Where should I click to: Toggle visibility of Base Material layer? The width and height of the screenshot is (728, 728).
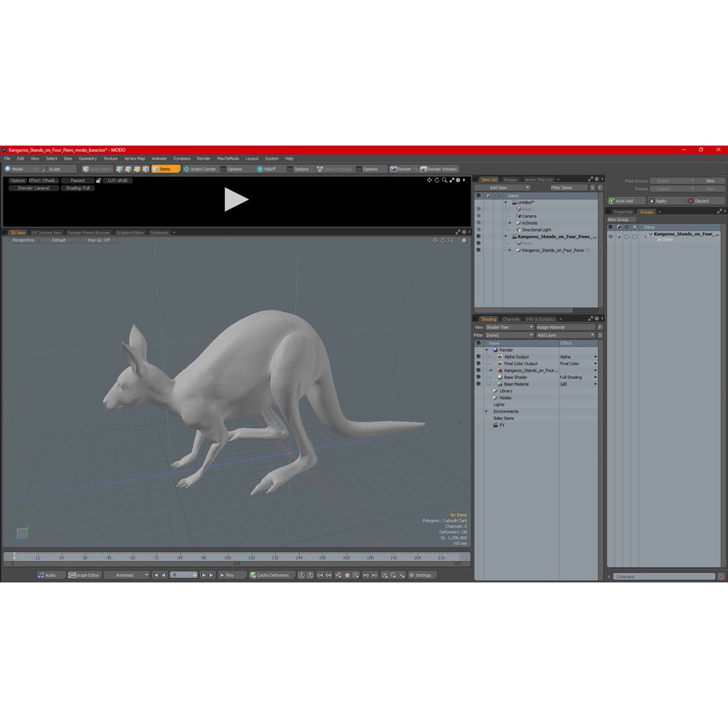click(478, 384)
